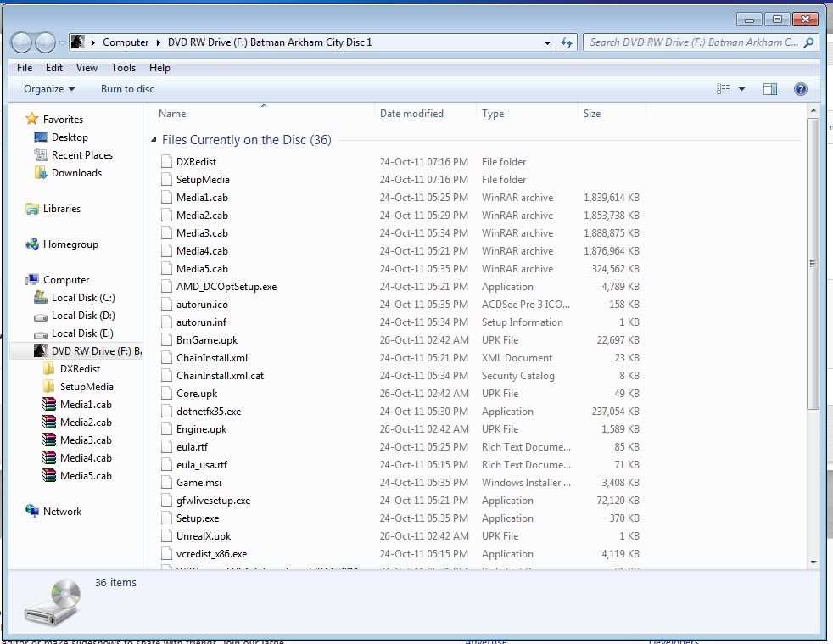Open Recent Places in Favorites
The width and height of the screenshot is (833, 644).
[x=81, y=155]
